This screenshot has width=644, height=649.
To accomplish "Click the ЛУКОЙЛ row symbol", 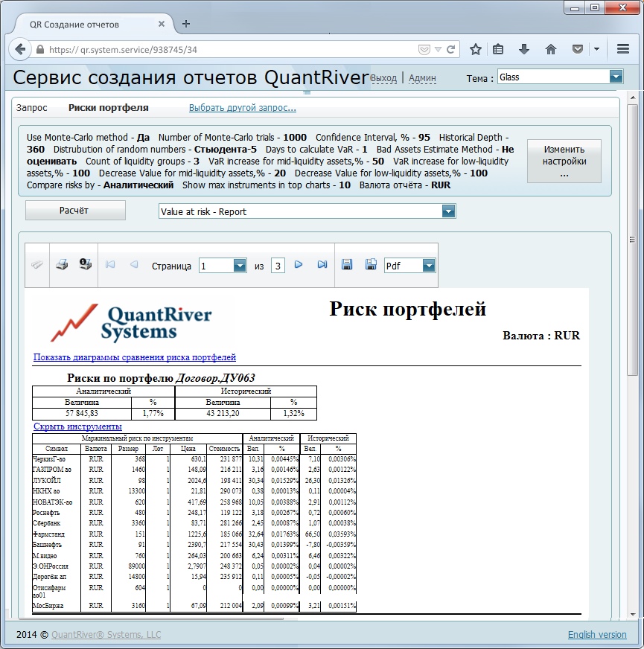I will pyautogui.click(x=47, y=481).
